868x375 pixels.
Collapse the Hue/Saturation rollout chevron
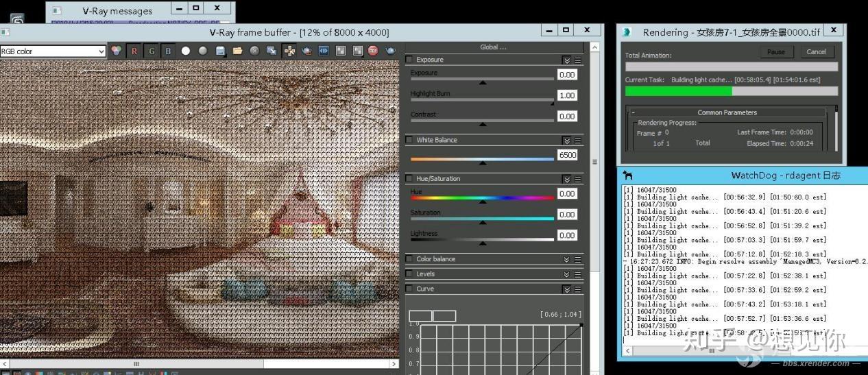[x=567, y=179]
